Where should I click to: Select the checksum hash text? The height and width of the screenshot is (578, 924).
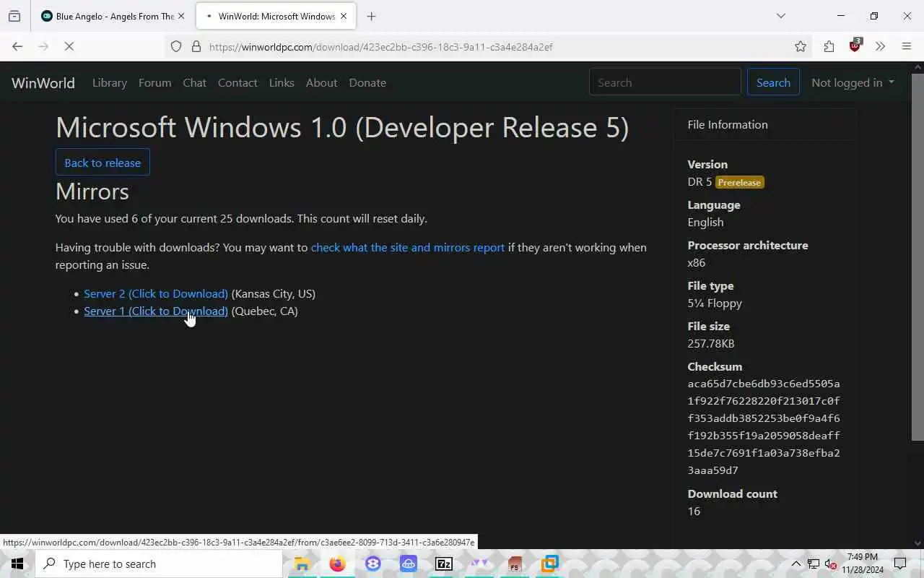[x=764, y=427]
